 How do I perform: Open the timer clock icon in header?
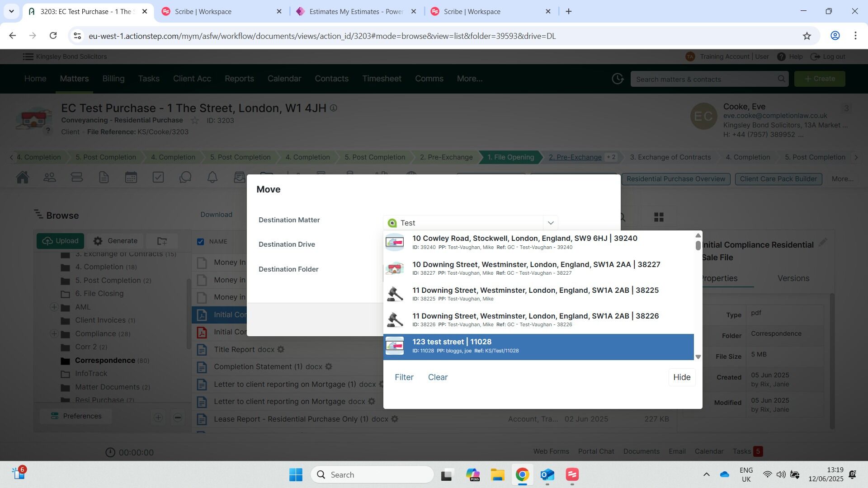coord(618,79)
